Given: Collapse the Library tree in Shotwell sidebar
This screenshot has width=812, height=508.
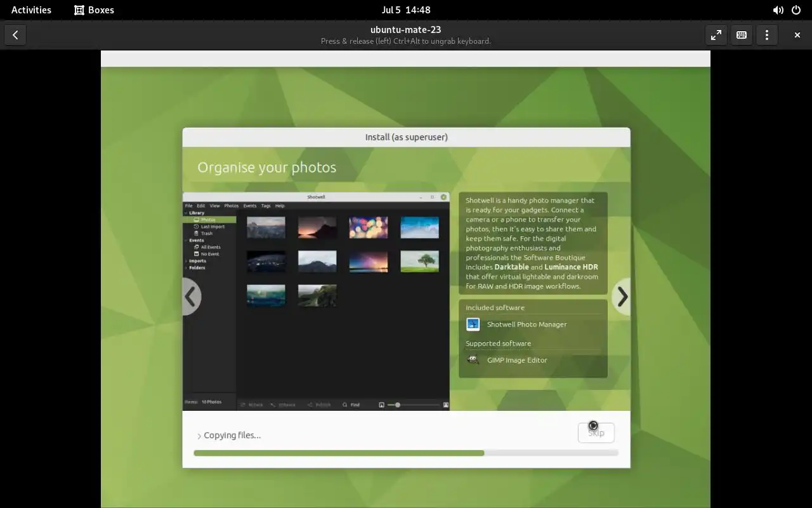Looking at the screenshot, I should point(186,213).
